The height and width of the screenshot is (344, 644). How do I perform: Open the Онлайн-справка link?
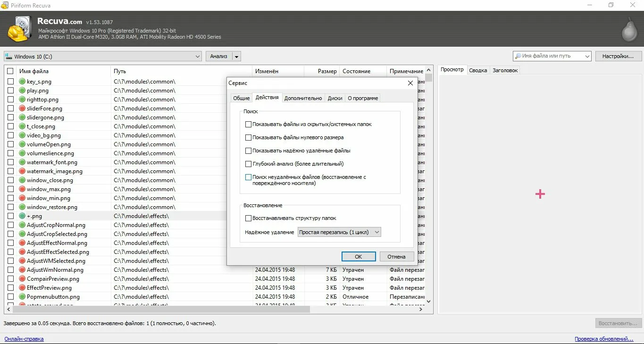pyautogui.click(x=24, y=339)
